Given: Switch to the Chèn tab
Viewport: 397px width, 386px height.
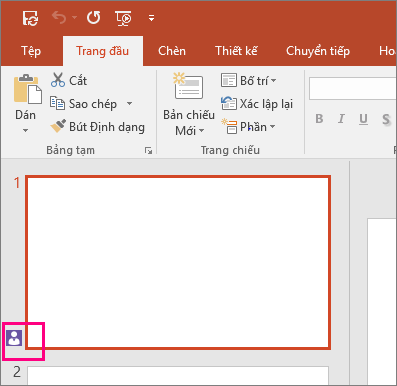Looking at the screenshot, I should [x=172, y=51].
